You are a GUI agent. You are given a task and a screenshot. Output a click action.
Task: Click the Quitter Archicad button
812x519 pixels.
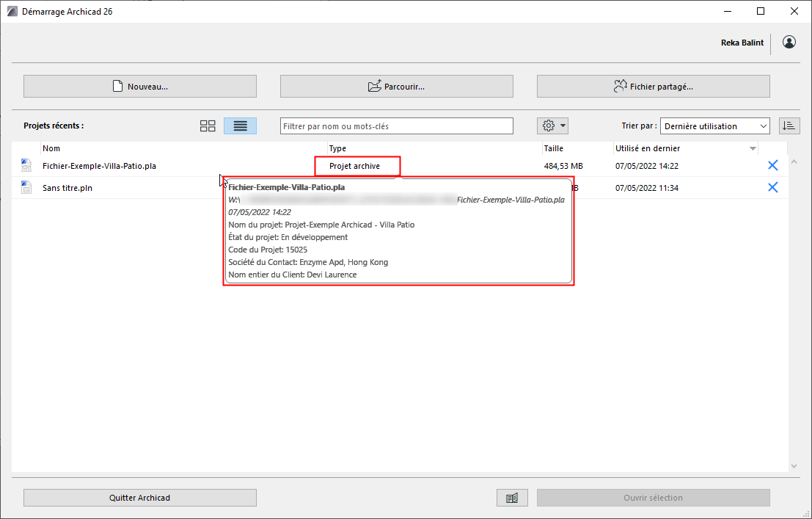coord(140,498)
